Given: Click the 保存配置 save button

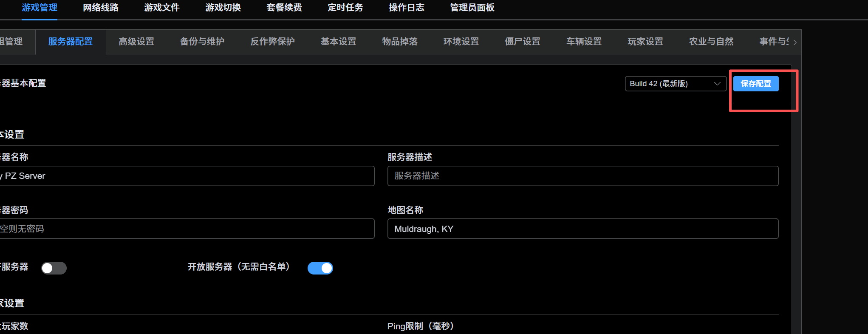Looking at the screenshot, I should coord(755,84).
